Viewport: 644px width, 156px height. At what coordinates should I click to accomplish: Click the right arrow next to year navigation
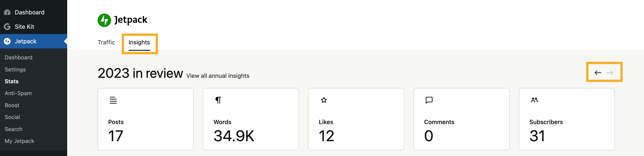610,73
